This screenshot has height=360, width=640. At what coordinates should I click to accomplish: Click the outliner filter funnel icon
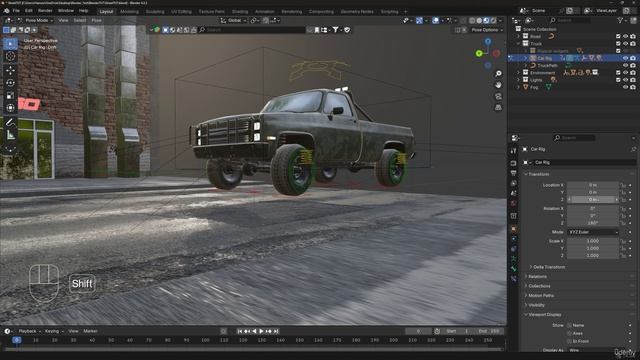(x=620, y=20)
